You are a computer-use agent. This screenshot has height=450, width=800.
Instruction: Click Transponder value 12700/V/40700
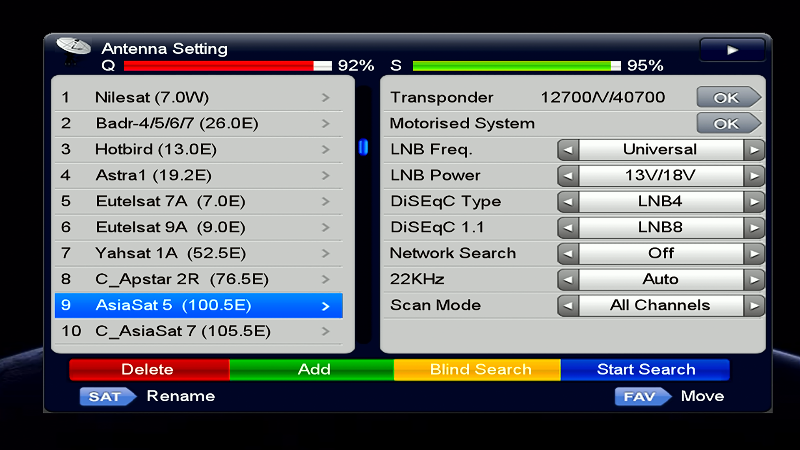coord(603,97)
